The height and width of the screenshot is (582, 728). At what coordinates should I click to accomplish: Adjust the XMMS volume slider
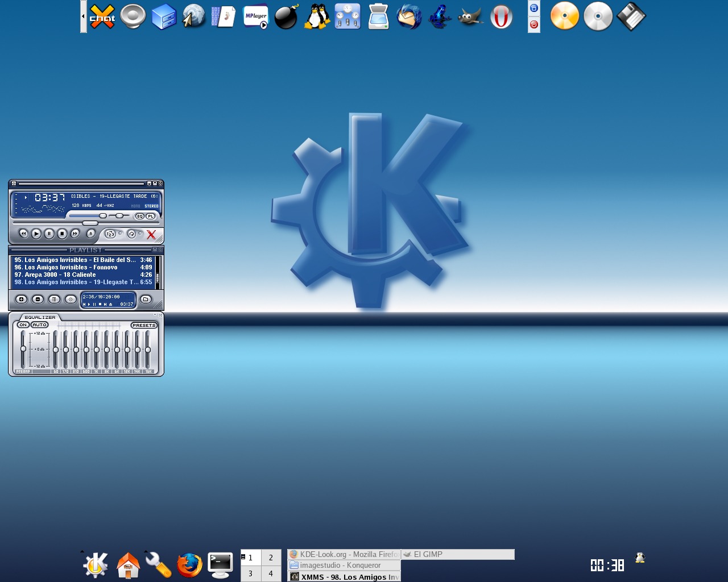click(x=88, y=216)
